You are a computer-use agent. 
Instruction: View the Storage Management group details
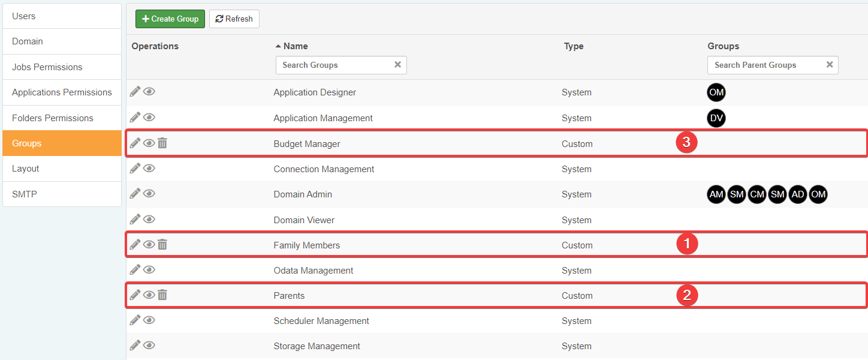[x=149, y=345]
